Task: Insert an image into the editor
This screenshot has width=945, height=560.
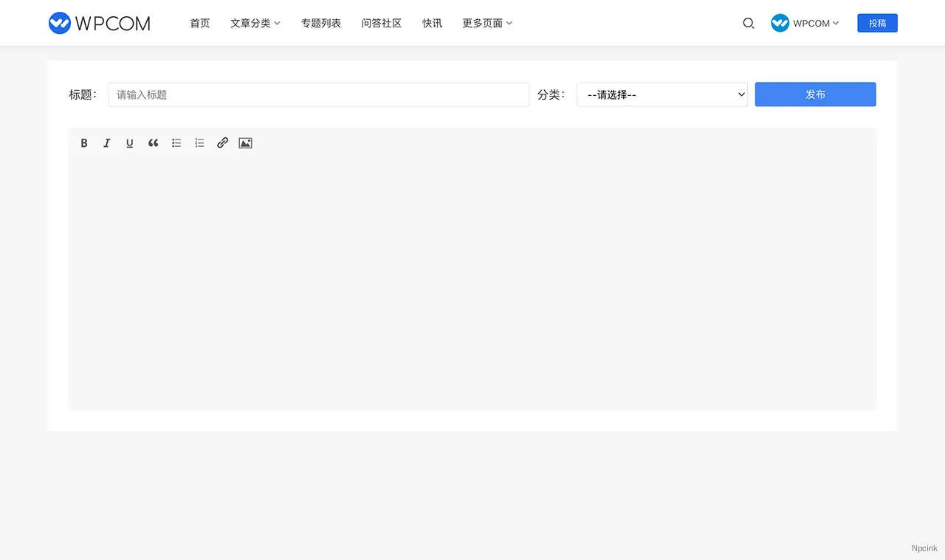Action: tap(245, 142)
